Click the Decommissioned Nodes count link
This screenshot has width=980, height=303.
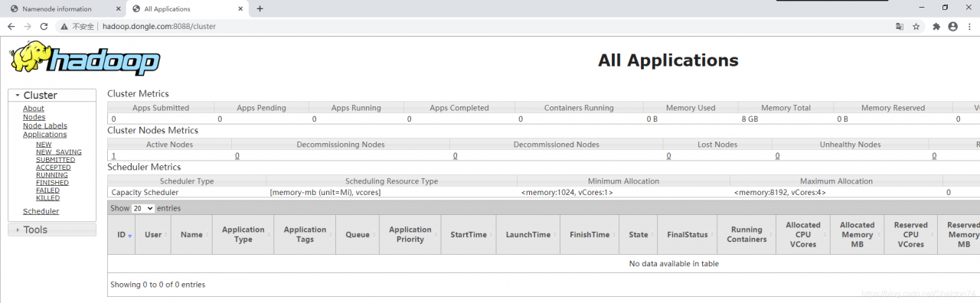455,155
